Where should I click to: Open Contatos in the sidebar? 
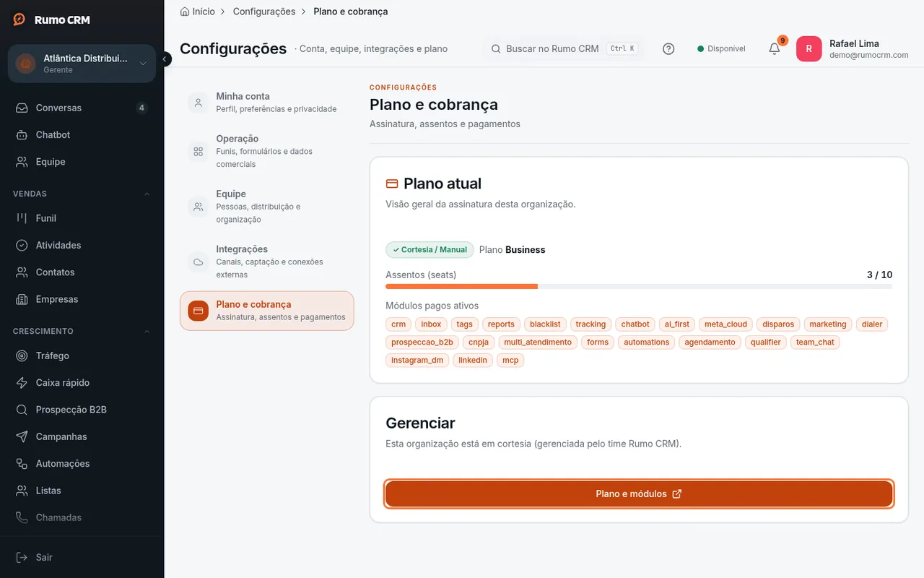pos(82,272)
